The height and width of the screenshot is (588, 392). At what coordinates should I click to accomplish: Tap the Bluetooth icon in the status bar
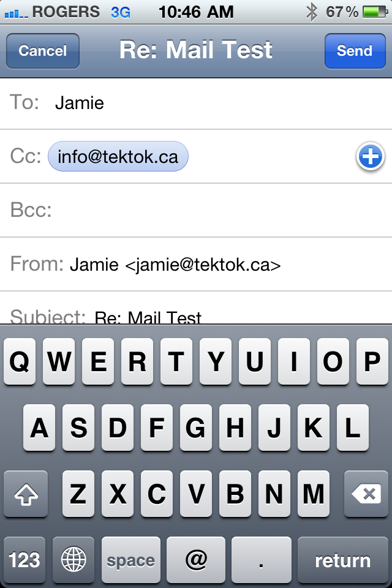(312, 12)
